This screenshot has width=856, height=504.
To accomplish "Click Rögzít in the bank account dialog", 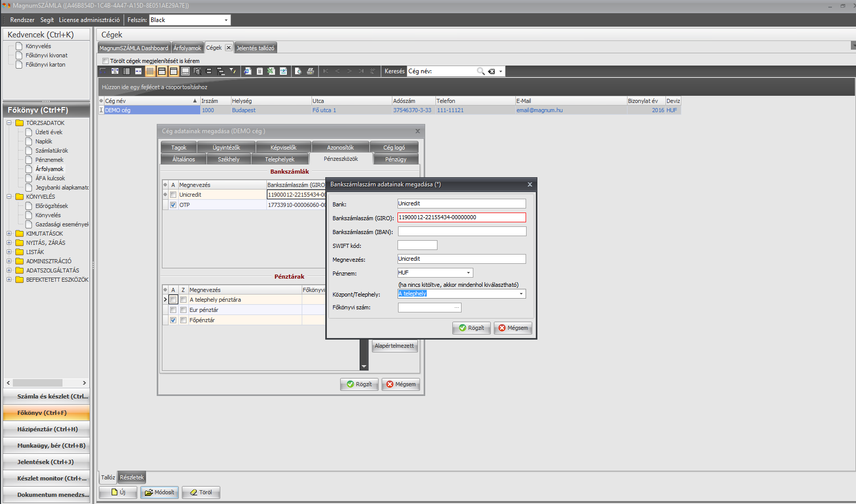I will coord(471,328).
